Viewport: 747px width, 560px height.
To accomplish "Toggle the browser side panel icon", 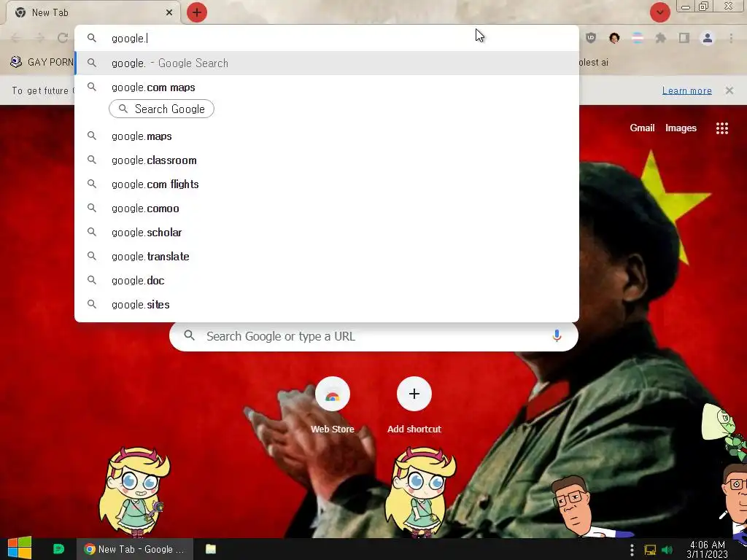I will pos(684,38).
